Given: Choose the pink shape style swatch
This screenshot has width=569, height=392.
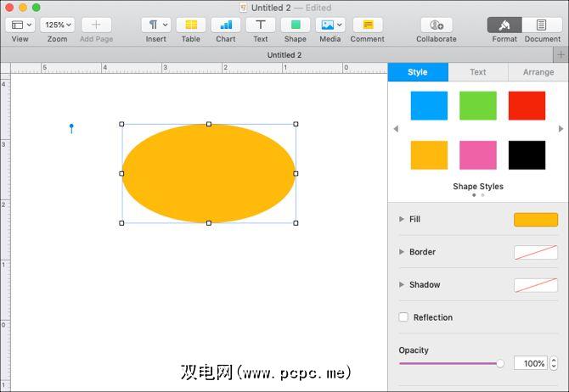Looking at the screenshot, I should coord(478,155).
